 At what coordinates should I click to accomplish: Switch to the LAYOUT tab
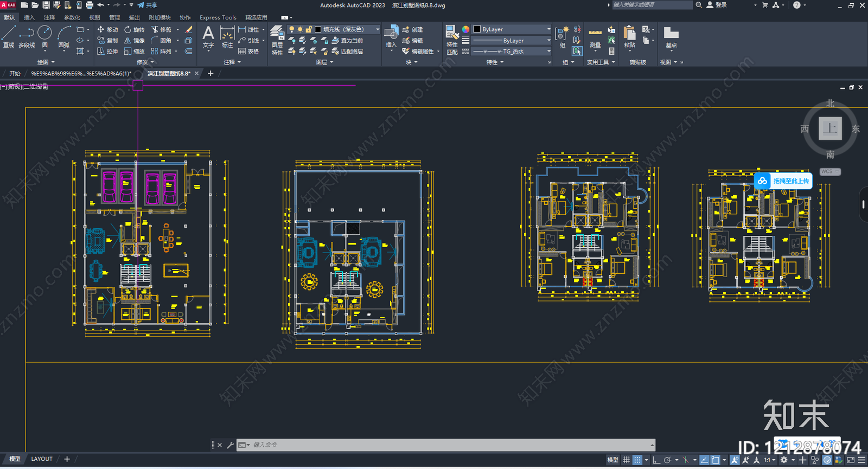point(42,459)
